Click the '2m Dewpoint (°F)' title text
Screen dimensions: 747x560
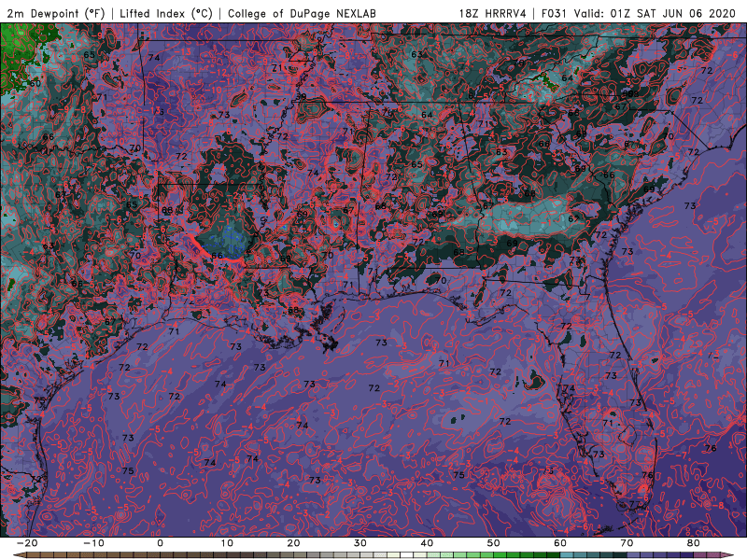click(x=56, y=14)
